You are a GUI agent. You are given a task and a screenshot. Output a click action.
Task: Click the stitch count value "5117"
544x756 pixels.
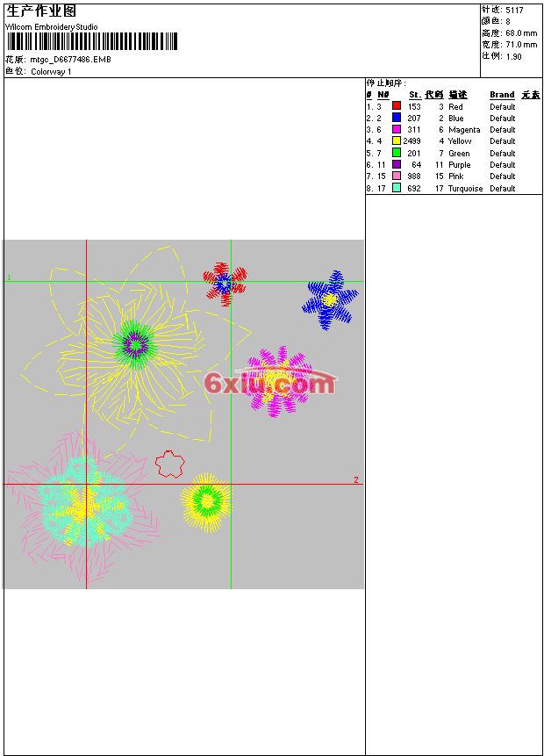[x=514, y=10]
